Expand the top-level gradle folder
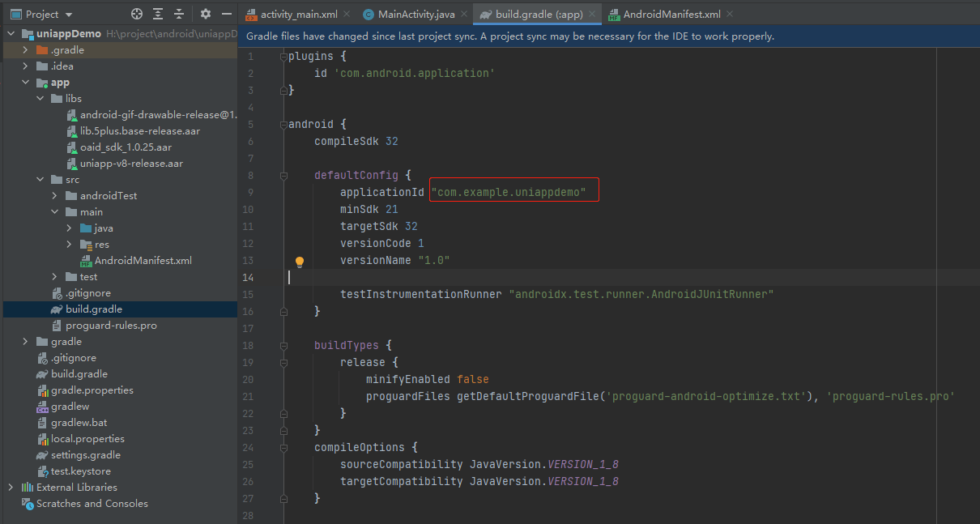The image size is (980, 524). (25, 342)
